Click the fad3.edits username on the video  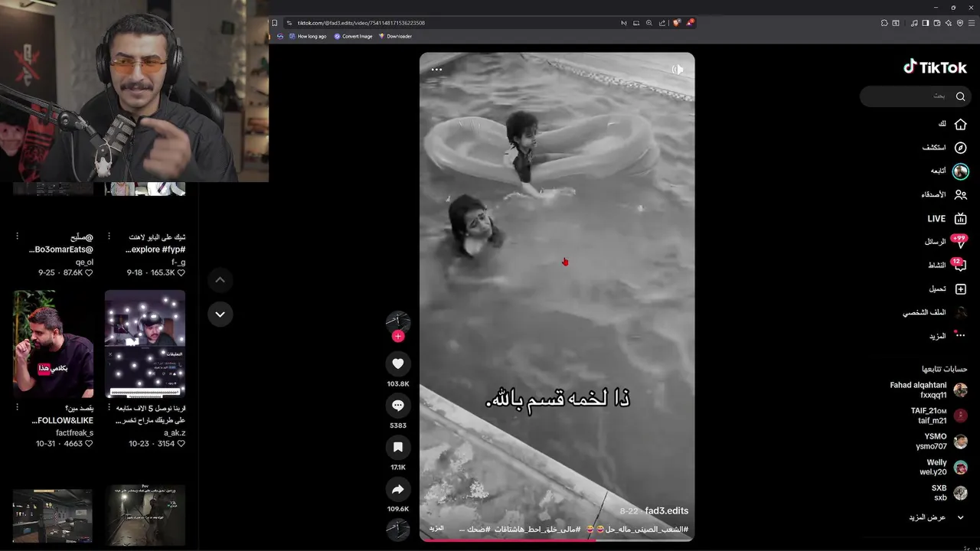click(666, 511)
